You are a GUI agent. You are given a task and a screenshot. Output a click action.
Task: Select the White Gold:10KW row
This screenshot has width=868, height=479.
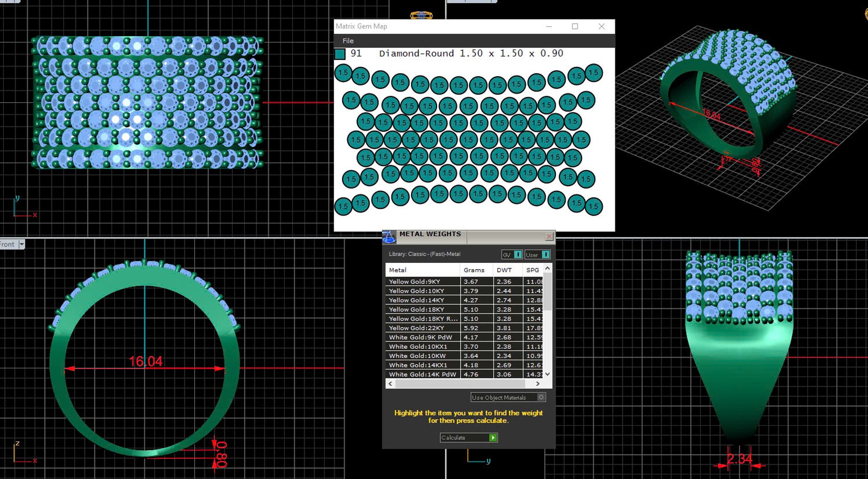464,356
